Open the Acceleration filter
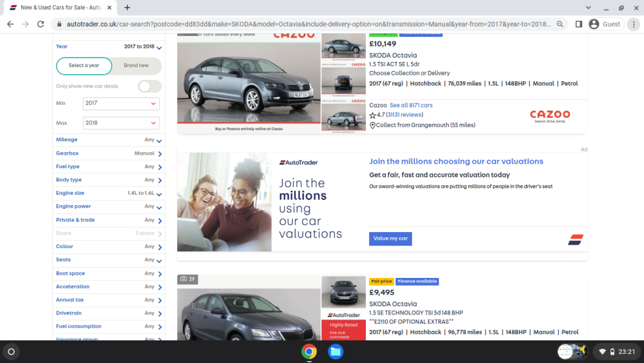This screenshot has width=644, height=363. click(x=109, y=286)
